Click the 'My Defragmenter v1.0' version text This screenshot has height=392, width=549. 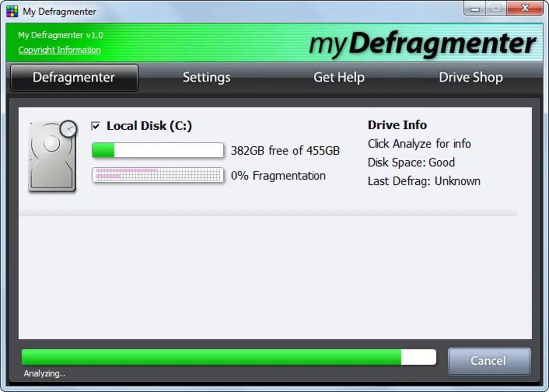pyautogui.click(x=61, y=35)
